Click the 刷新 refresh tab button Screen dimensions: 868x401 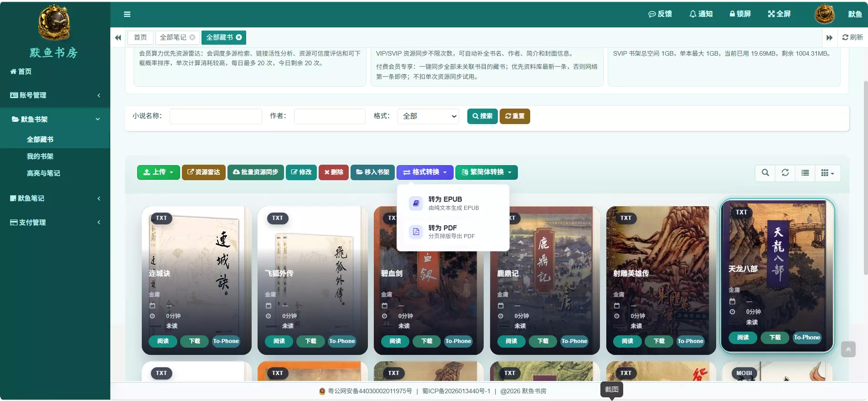pyautogui.click(x=852, y=37)
